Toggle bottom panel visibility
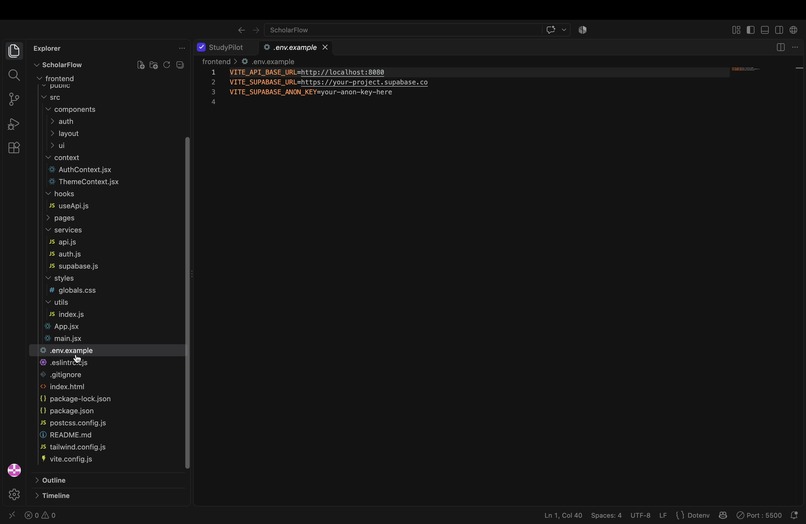806x524 pixels. point(765,30)
